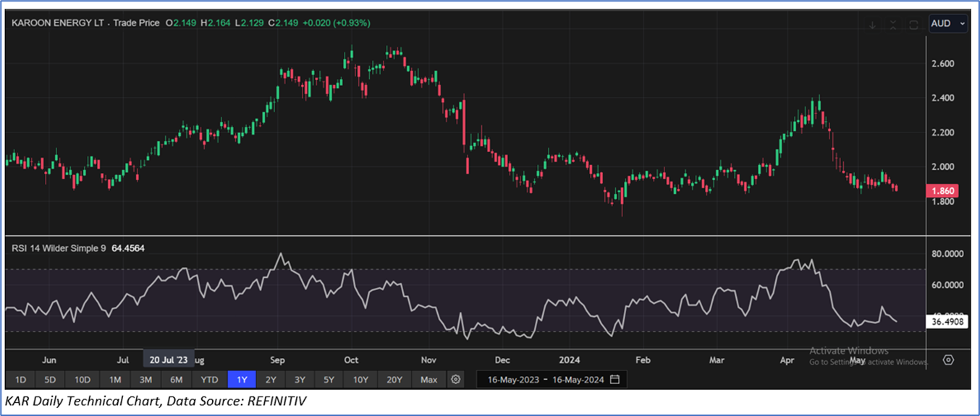
Task: Click the download arrow icon
Action: tap(873, 24)
